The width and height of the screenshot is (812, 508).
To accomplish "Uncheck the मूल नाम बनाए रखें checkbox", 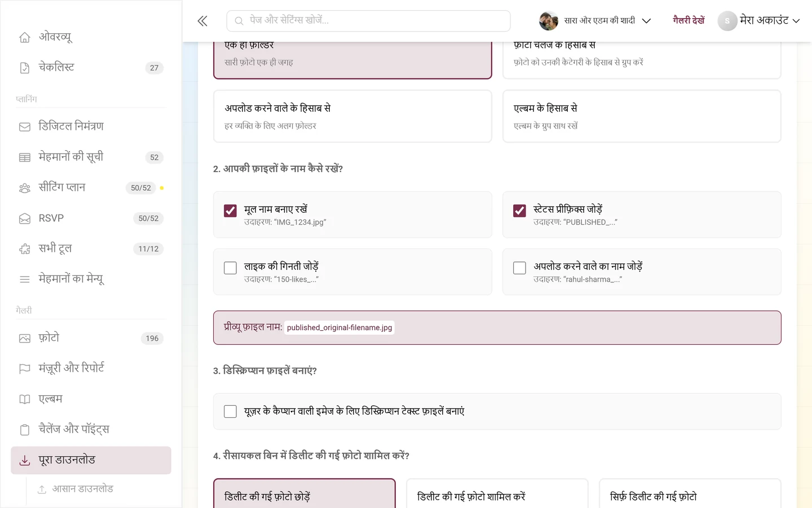I will [230, 211].
